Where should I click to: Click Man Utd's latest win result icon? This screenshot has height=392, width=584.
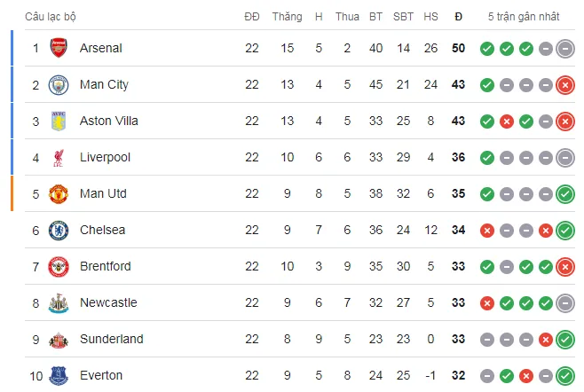[565, 194]
